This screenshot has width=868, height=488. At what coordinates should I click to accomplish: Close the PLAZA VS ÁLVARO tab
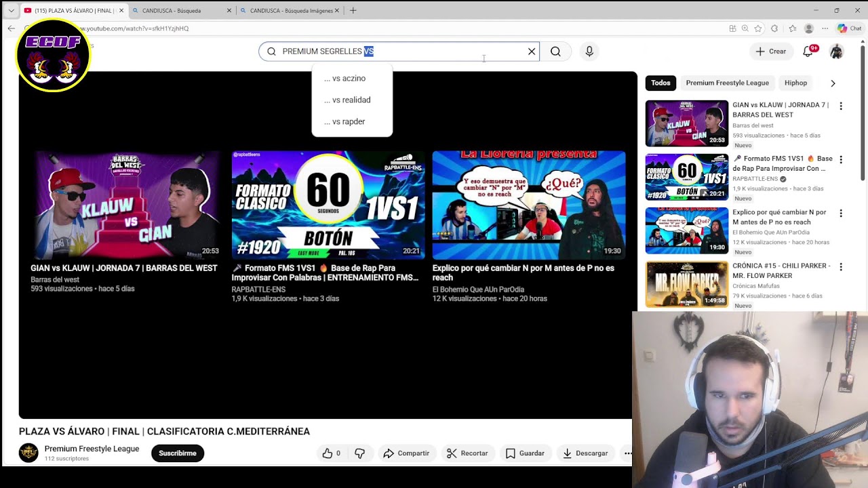(x=121, y=10)
